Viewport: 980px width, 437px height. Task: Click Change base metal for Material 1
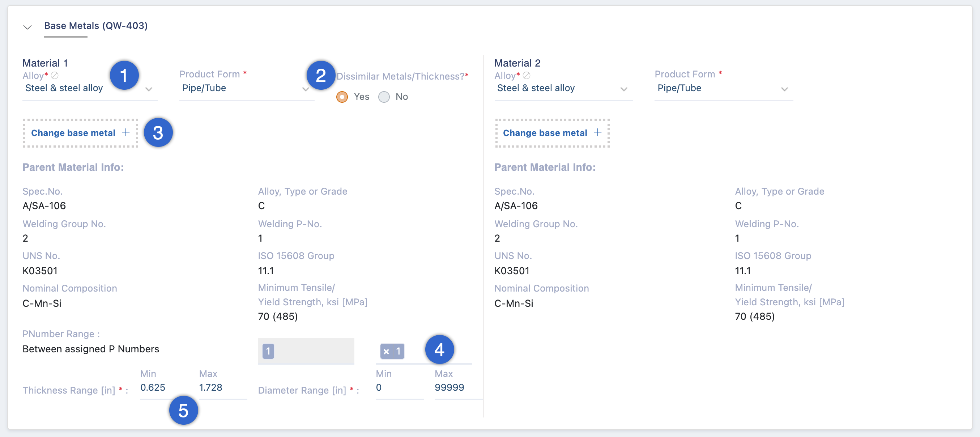click(x=81, y=133)
